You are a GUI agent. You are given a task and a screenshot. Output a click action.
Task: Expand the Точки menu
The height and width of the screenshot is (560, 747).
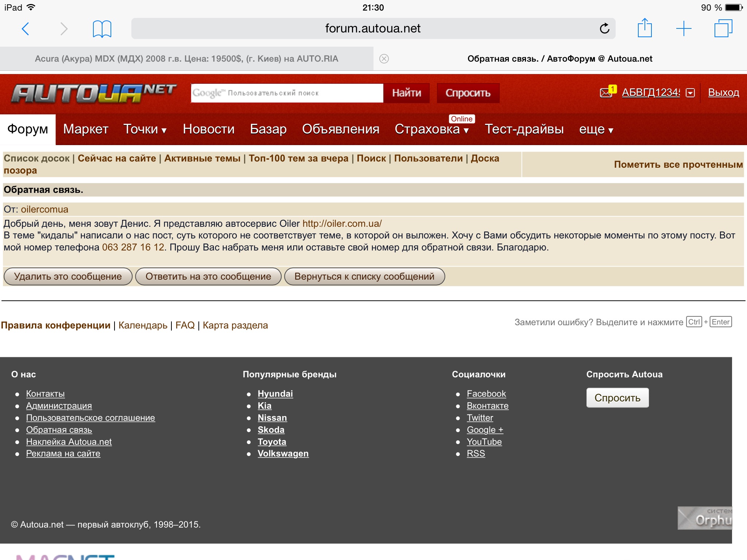[145, 129]
